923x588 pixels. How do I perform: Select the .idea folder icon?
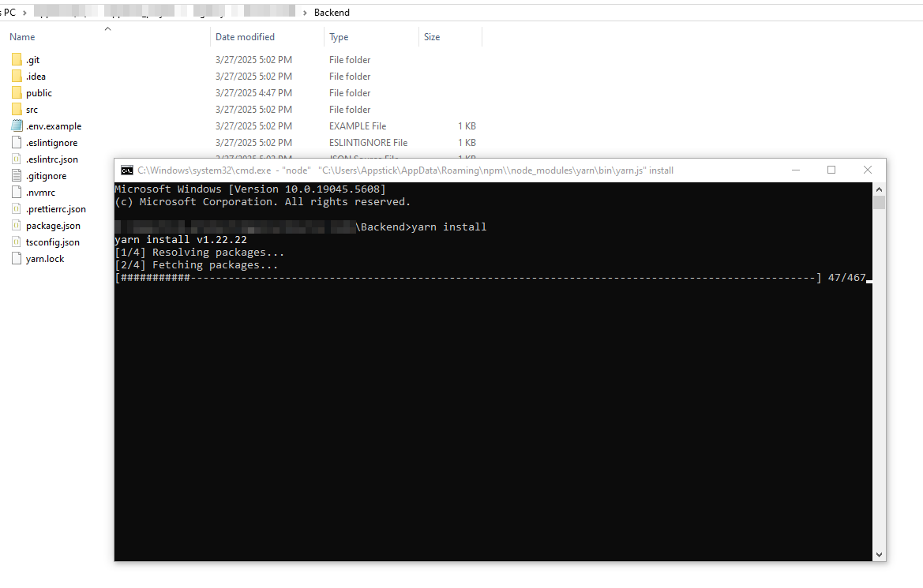coord(17,77)
